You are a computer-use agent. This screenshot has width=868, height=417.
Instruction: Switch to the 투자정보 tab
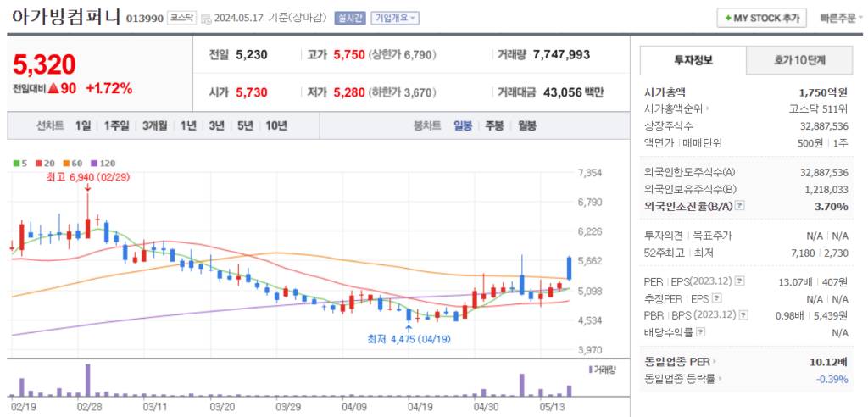tap(693, 60)
